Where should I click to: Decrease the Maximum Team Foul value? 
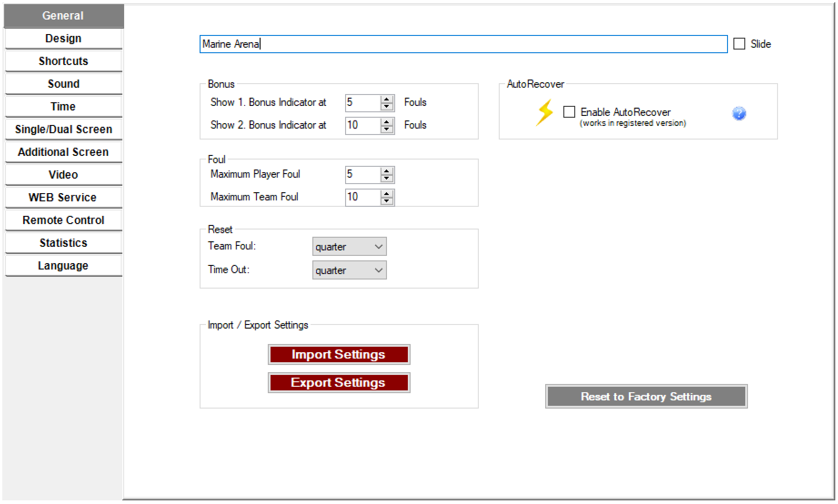point(387,200)
